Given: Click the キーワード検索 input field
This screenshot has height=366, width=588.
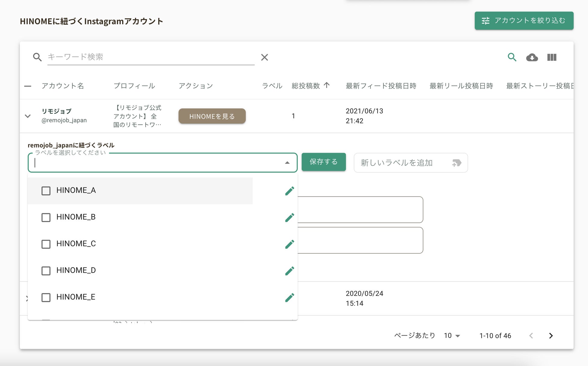Looking at the screenshot, I should [x=151, y=57].
